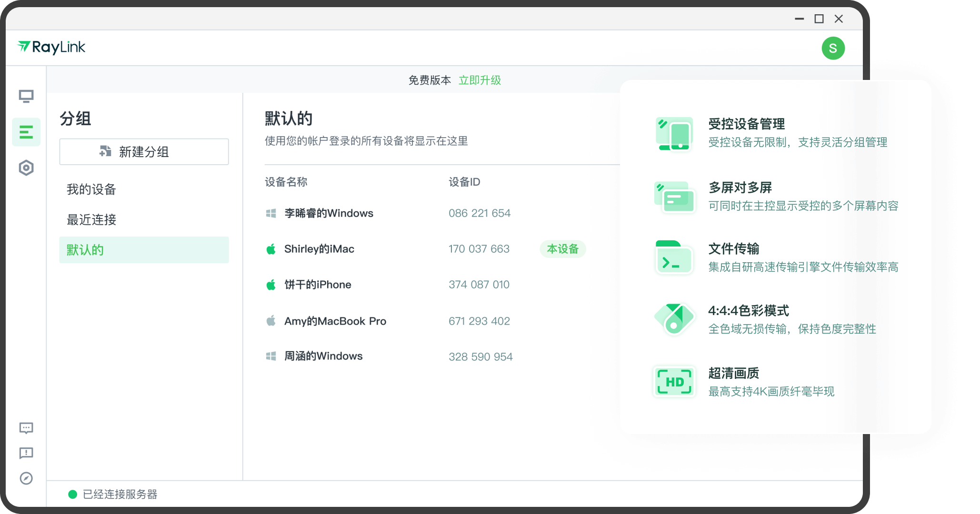Open the remote desktop monitor icon in sidebar
This screenshot has width=980, height=514.
pyautogui.click(x=26, y=96)
